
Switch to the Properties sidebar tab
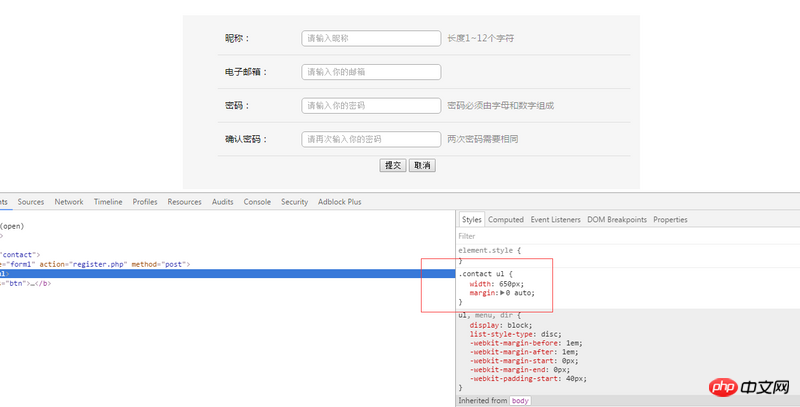[x=670, y=220]
